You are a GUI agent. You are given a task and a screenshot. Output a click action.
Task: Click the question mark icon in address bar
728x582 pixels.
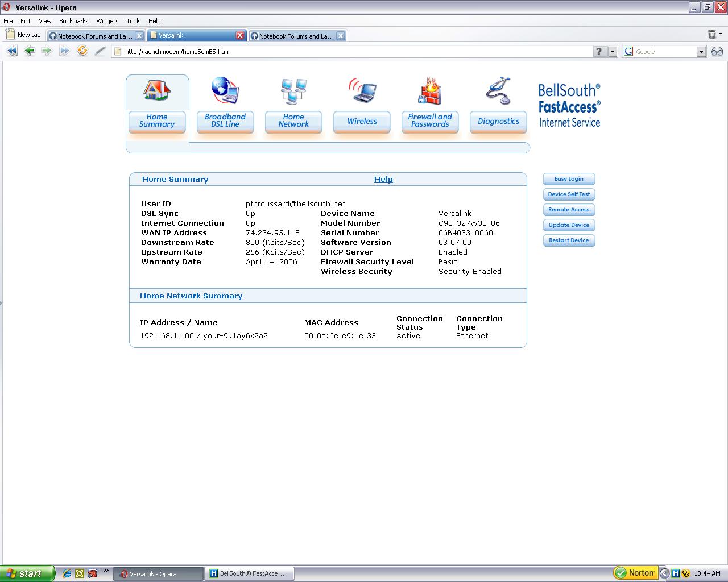[599, 52]
